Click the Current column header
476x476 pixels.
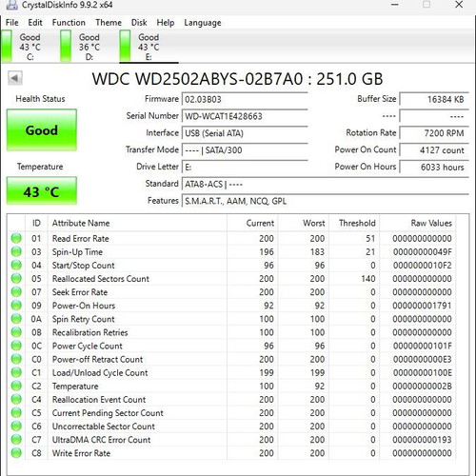pyautogui.click(x=252, y=223)
